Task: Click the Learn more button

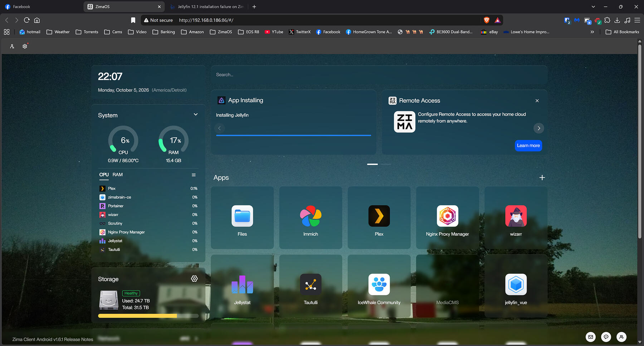Action: [x=528, y=146]
